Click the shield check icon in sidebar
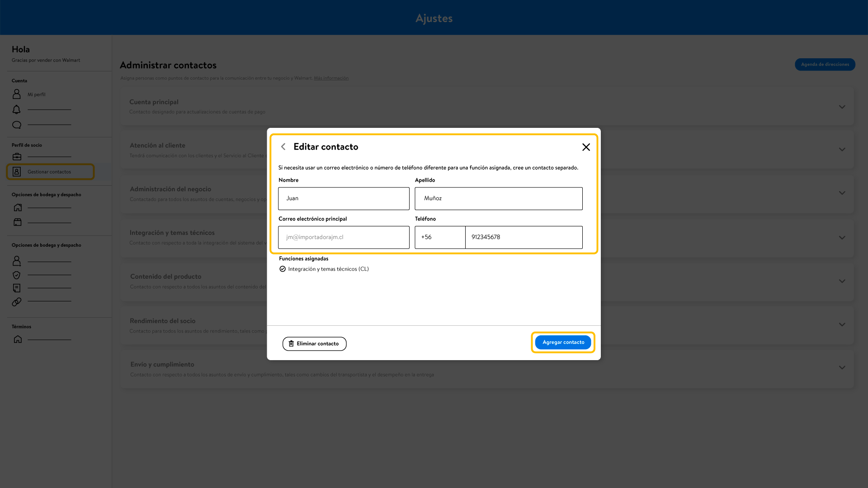The width and height of the screenshot is (868, 488). coord(17,275)
